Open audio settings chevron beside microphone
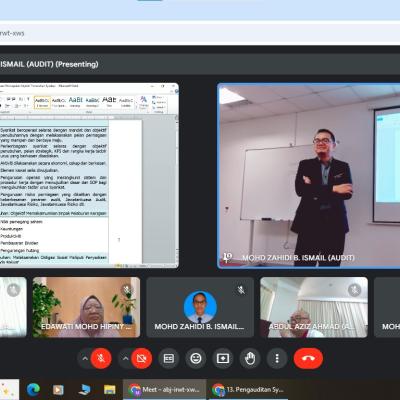 (x=85, y=359)
